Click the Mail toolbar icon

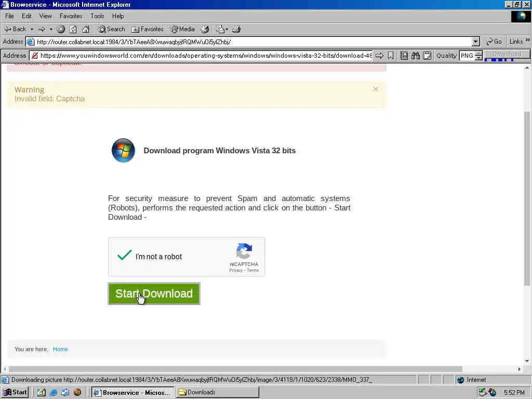220,29
